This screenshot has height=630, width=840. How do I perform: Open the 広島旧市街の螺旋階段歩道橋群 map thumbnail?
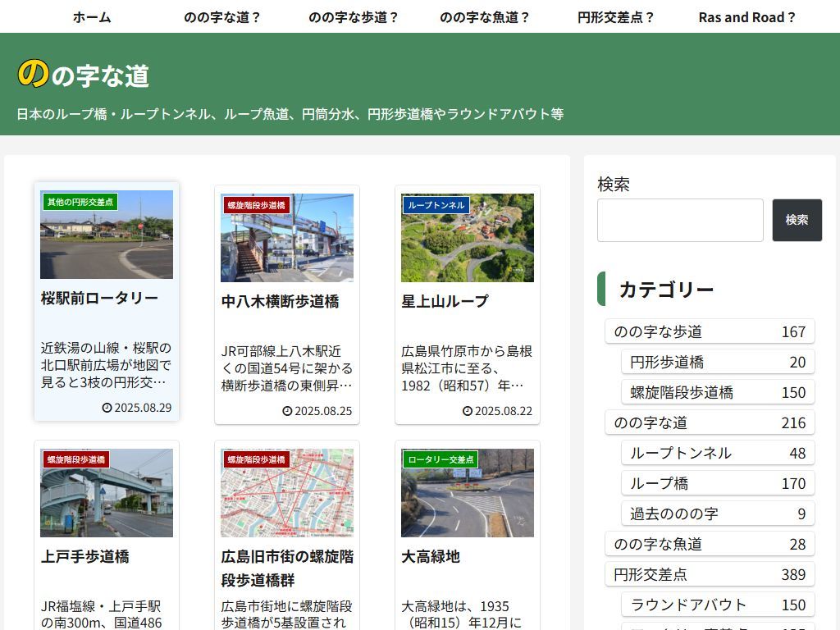click(x=287, y=493)
